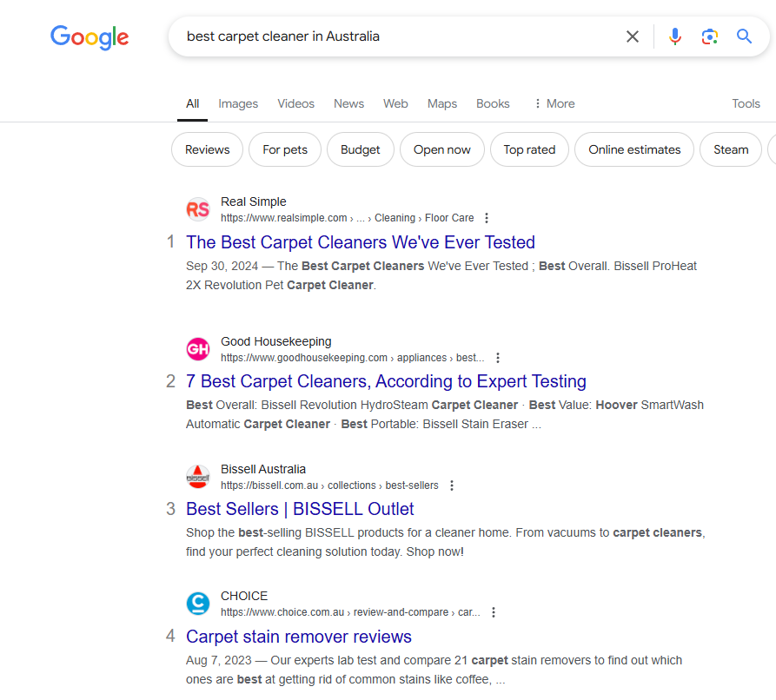Click the Good Housekeeping site name
This screenshot has height=700, width=776.
point(276,342)
